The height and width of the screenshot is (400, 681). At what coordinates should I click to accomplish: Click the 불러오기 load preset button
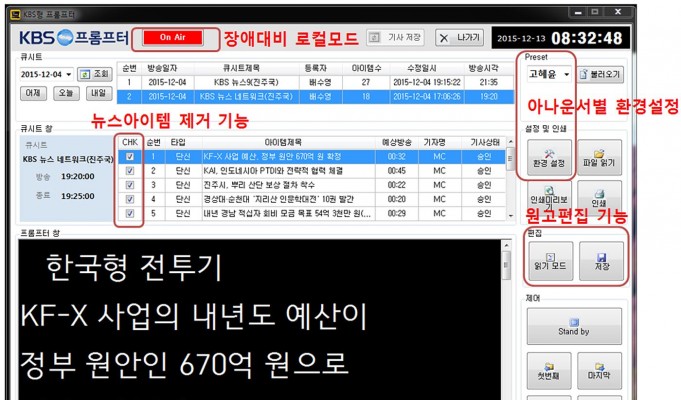point(601,74)
